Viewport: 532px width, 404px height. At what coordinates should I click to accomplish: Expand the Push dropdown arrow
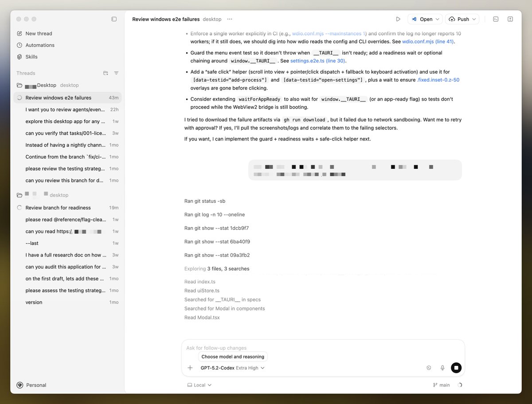pos(474,19)
